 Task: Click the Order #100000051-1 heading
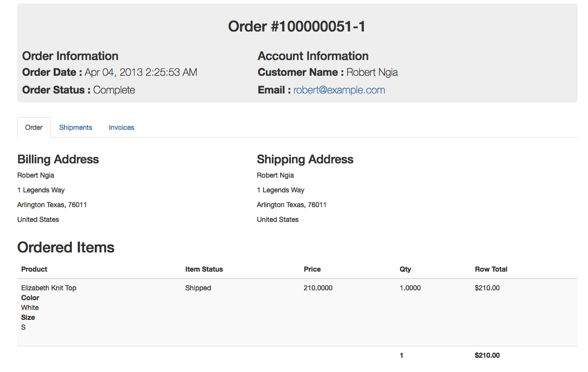[x=297, y=27]
